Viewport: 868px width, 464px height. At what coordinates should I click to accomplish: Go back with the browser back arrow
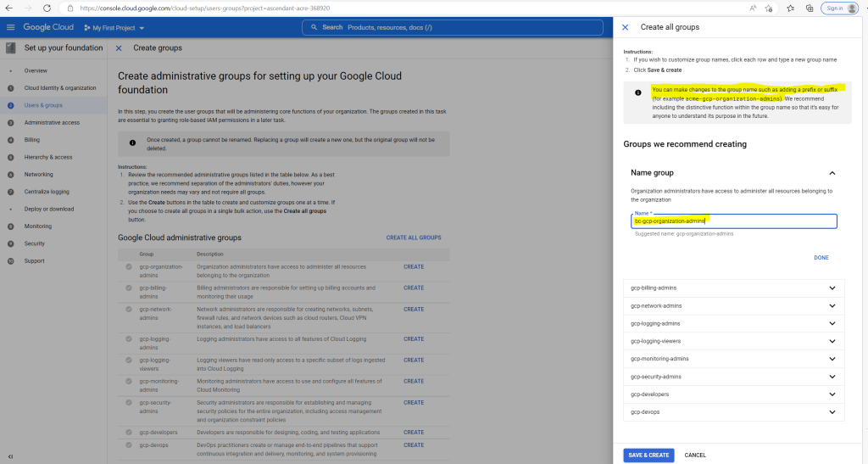(8, 8)
